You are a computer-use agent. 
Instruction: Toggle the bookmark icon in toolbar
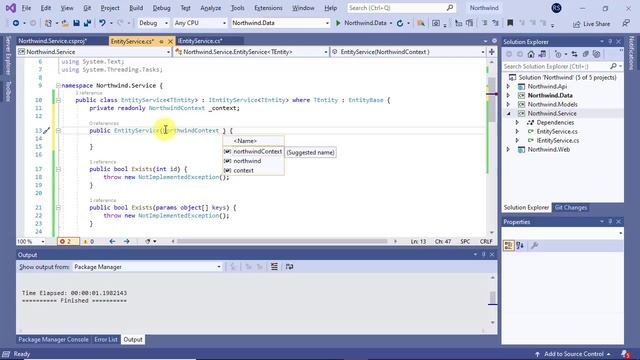(510, 23)
